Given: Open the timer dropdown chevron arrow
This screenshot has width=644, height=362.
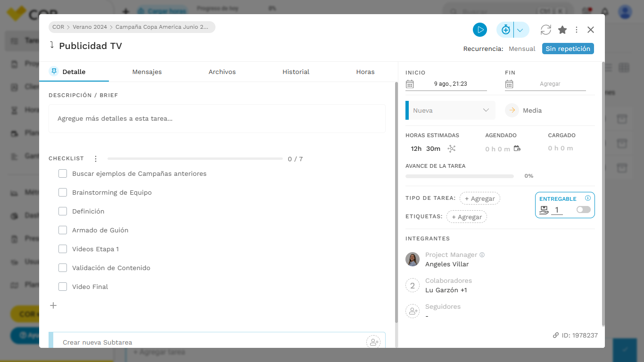Looking at the screenshot, I should click(520, 30).
